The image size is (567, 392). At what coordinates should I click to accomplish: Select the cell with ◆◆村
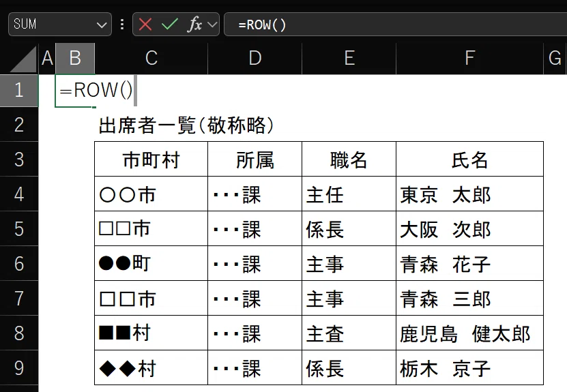151,367
